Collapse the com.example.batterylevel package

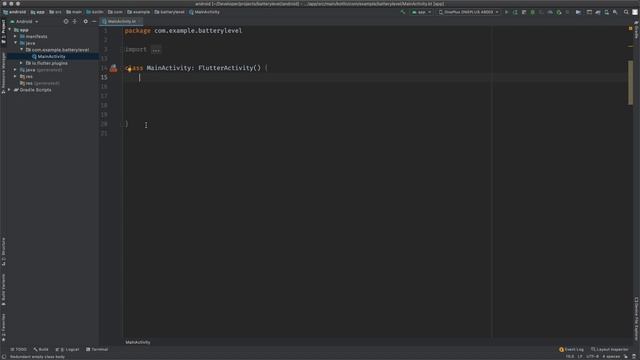(x=21, y=49)
